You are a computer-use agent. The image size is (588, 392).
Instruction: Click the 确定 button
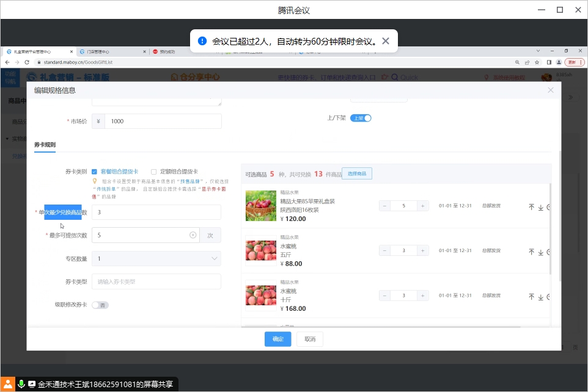coord(277,339)
